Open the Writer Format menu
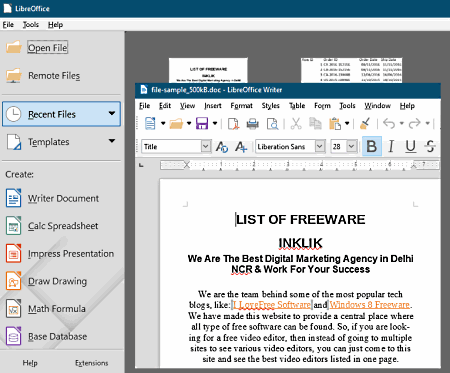This screenshot has height=373, width=450. 241,106
